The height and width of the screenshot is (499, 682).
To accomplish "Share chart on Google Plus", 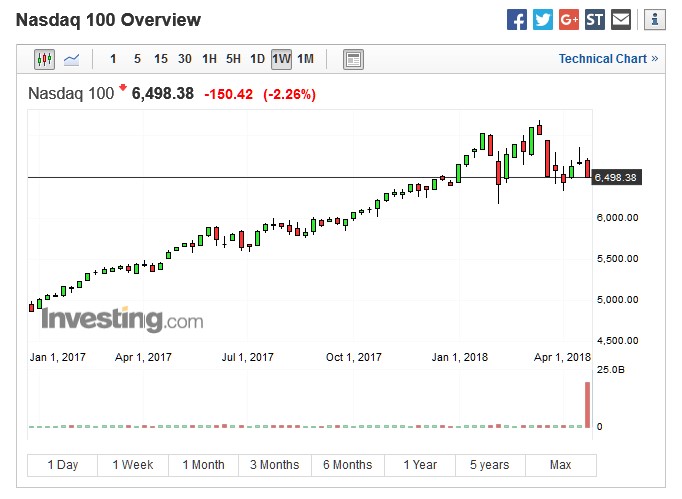I will pos(569,20).
